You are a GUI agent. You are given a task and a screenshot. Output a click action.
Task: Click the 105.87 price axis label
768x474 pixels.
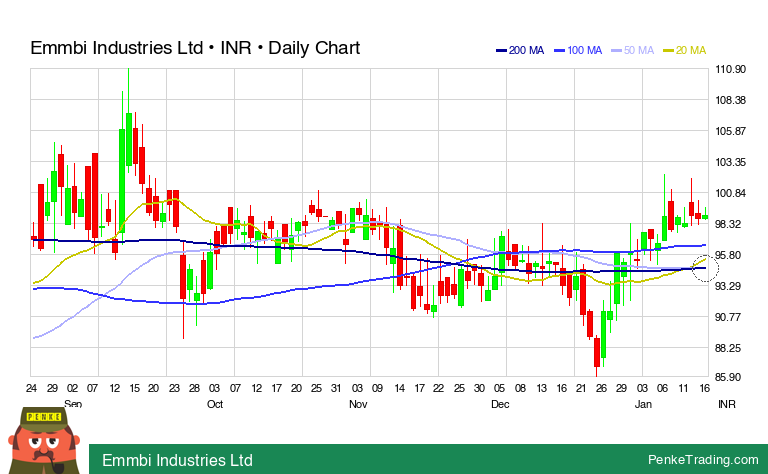[x=730, y=131]
